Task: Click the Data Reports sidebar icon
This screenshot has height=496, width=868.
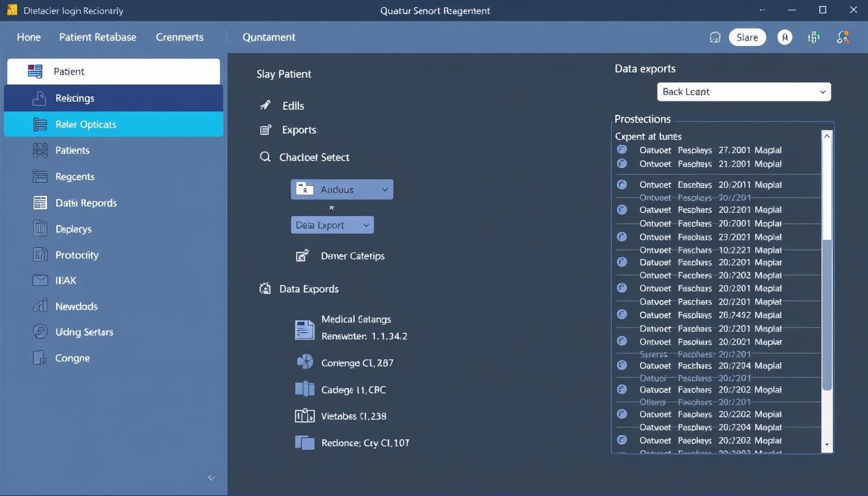Action: (40, 203)
